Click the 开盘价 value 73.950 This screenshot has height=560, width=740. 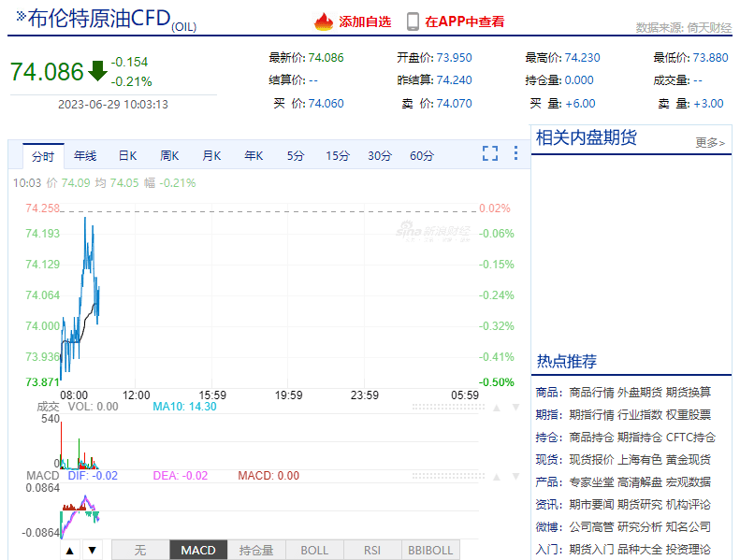[x=454, y=58]
